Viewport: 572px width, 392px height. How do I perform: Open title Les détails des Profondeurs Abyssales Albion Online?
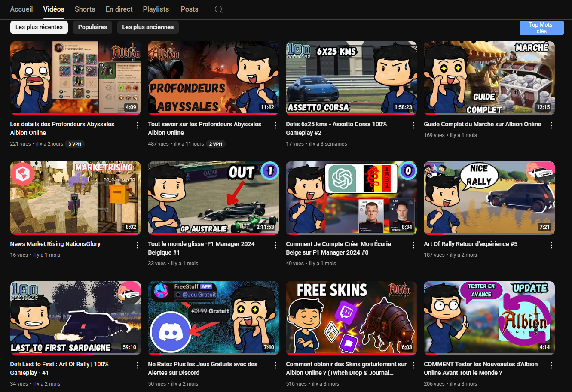point(62,128)
